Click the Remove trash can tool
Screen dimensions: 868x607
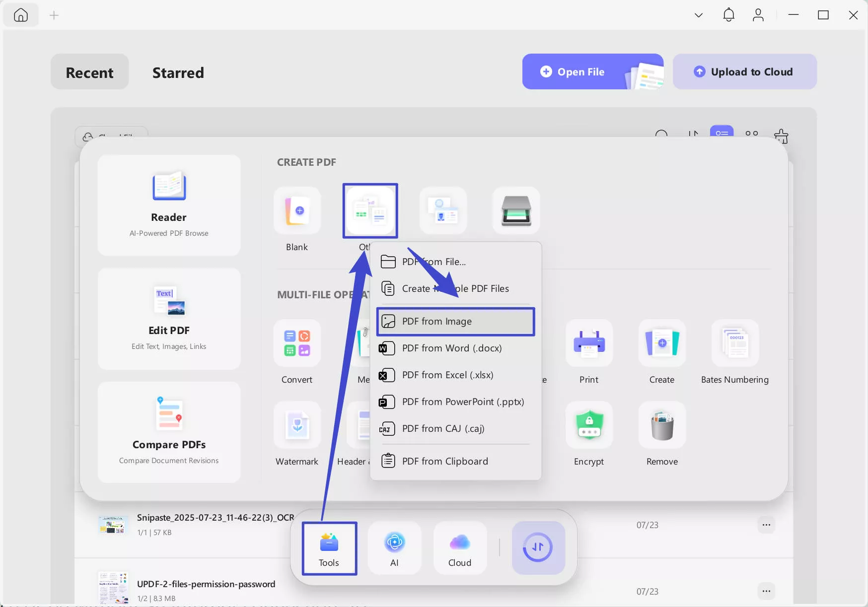pyautogui.click(x=662, y=426)
